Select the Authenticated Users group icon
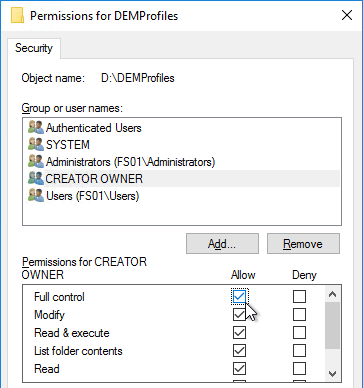Screen dimensions: 363x388 point(36,128)
